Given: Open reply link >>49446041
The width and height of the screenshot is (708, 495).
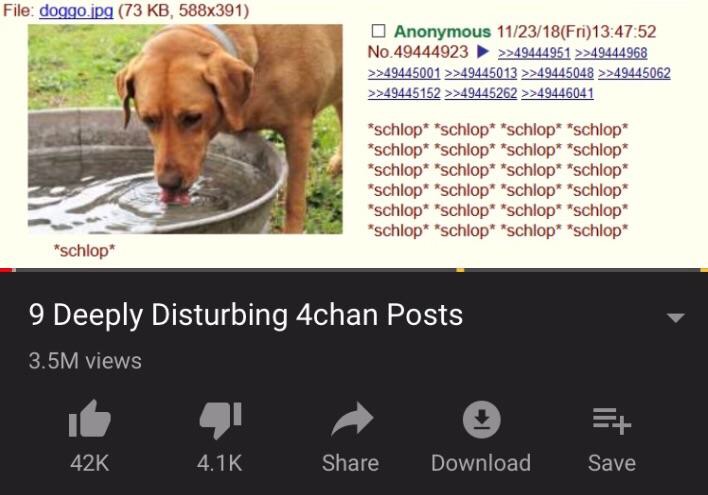Looking at the screenshot, I should [557, 93].
